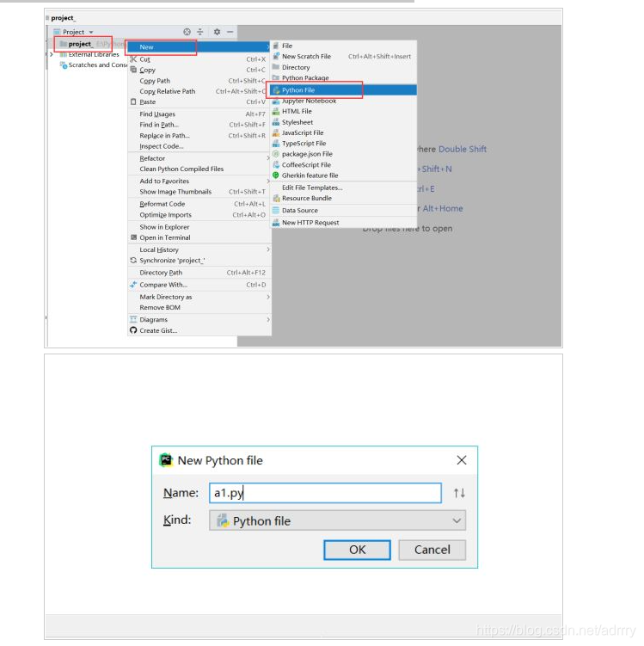Click Reformat Code entry
The height and width of the screenshot is (646, 644).
pyautogui.click(x=199, y=204)
